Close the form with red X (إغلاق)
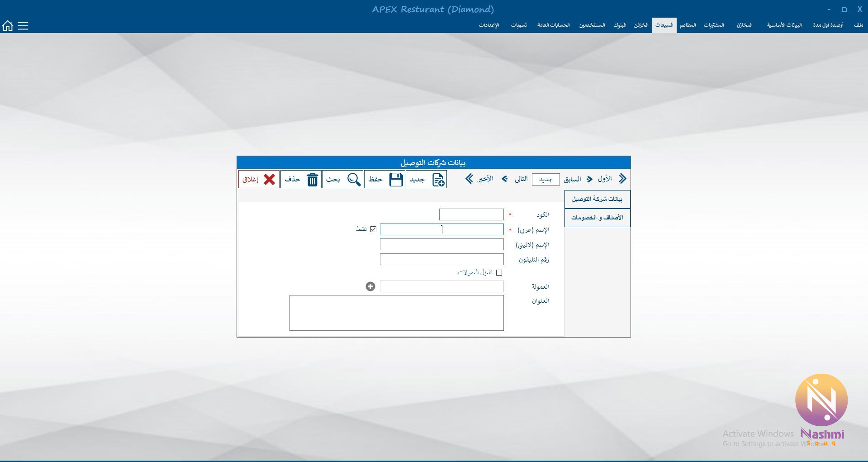This screenshot has height=462, width=868. 269,180
